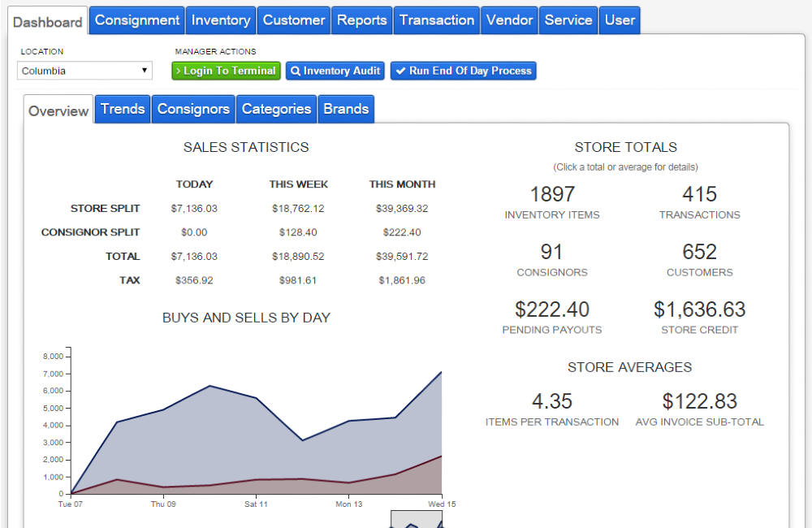
Task: Switch to the Consignors tab
Action: point(192,108)
